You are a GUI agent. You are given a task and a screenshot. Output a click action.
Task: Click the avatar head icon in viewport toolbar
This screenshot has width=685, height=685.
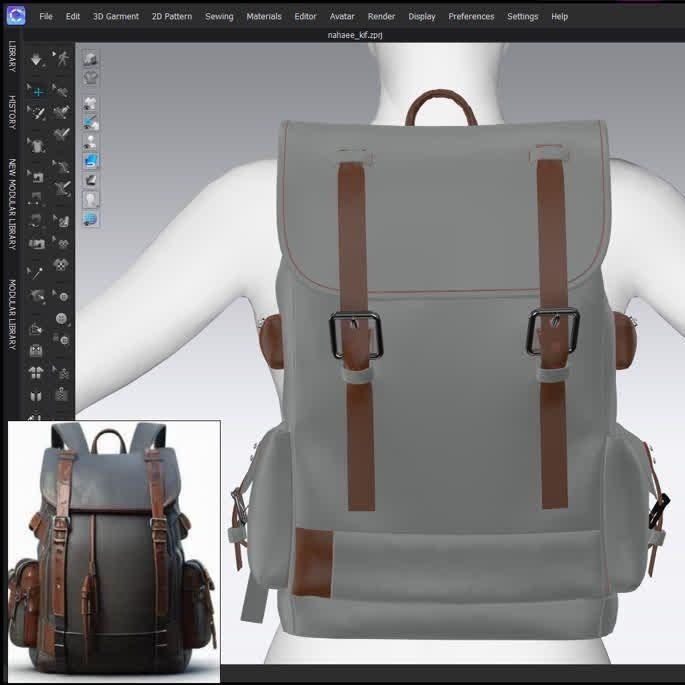point(90,199)
